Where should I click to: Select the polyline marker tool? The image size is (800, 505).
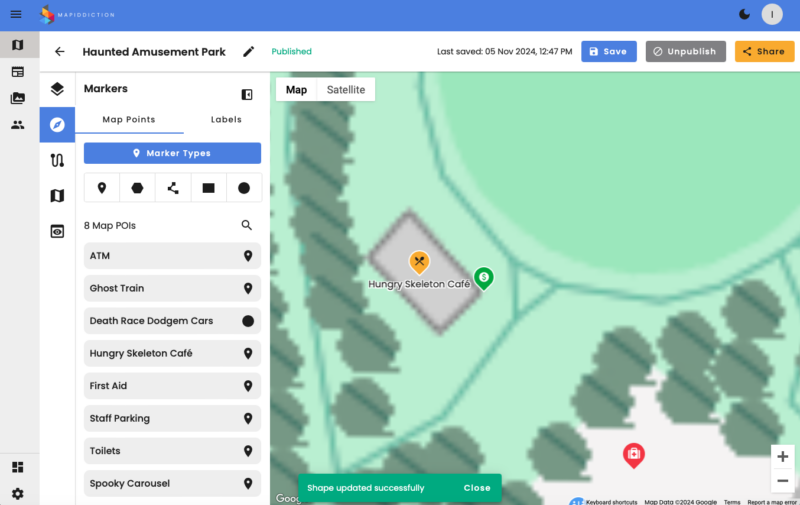pyautogui.click(x=173, y=188)
